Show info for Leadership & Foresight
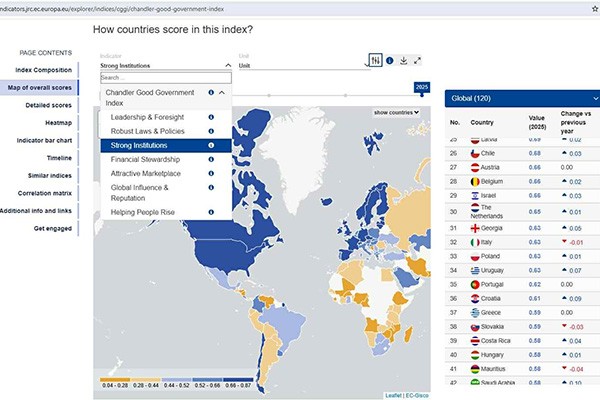The image size is (600, 400). point(211,117)
